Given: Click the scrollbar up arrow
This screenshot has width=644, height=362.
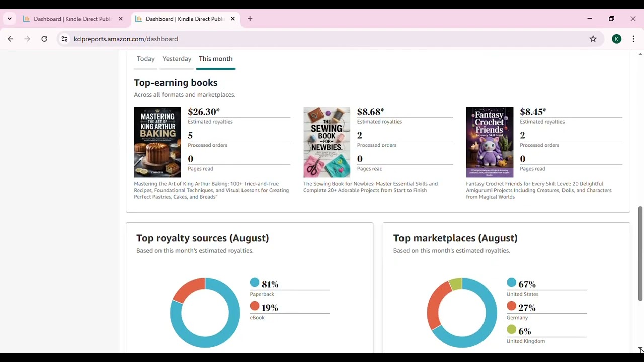Looking at the screenshot, I should [640, 54].
